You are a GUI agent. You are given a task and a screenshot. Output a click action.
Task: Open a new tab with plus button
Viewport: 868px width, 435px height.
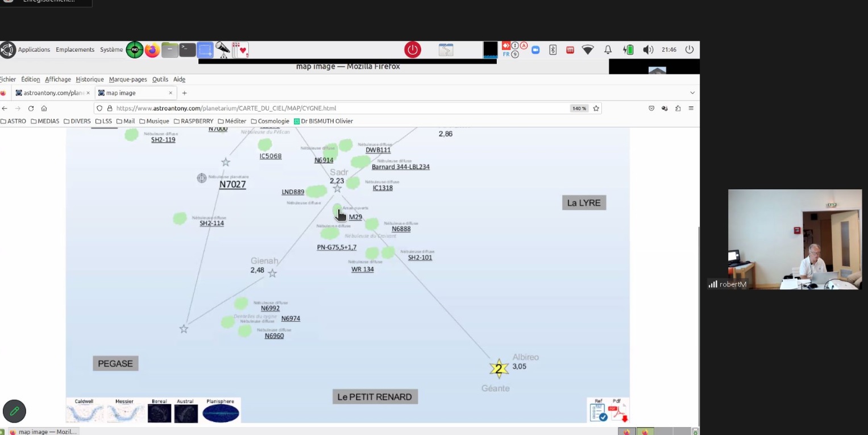[184, 93]
